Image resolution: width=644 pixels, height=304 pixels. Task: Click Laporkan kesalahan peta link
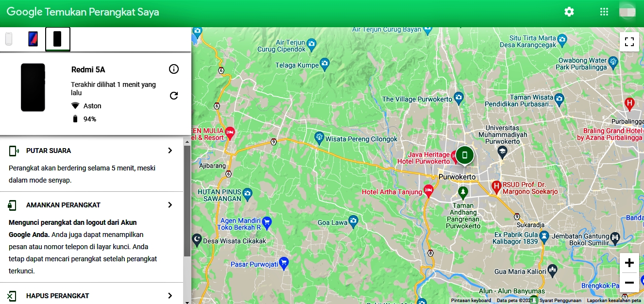pyautogui.click(x=614, y=301)
